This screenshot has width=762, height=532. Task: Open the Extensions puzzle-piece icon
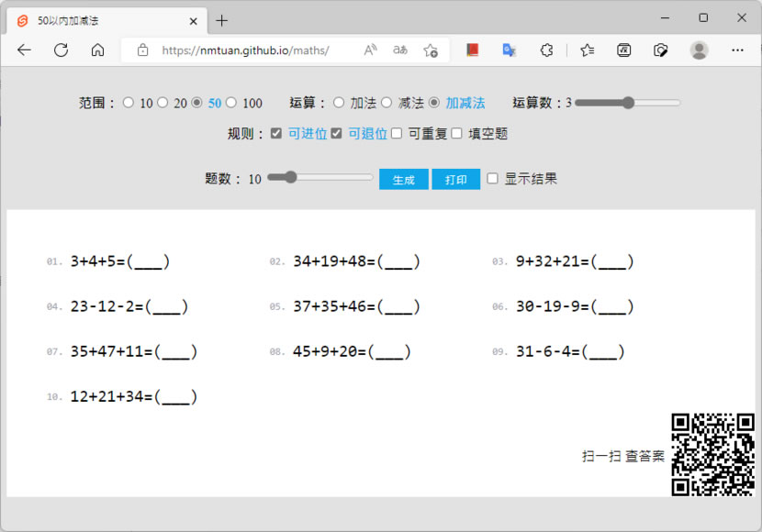pos(546,50)
